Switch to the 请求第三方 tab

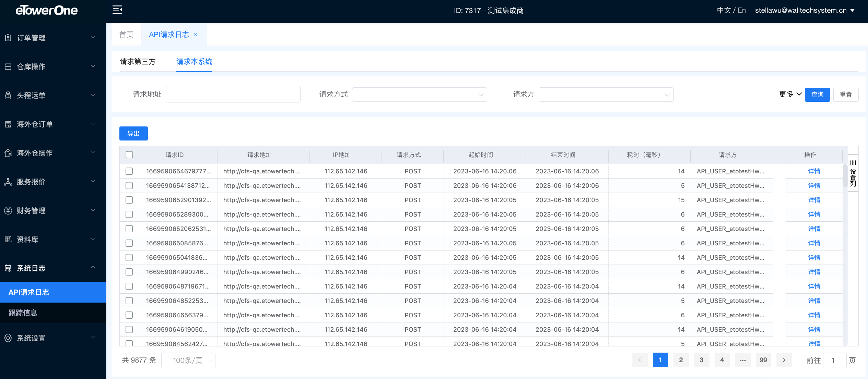pos(138,62)
